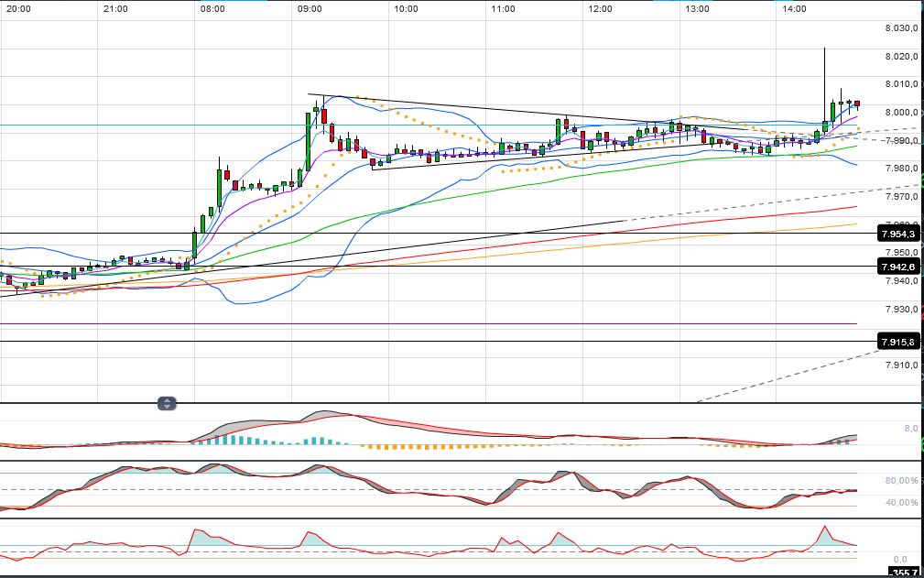
Task: Select the 7.942,6 horizontal line price tag
Action: pos(898,267)
